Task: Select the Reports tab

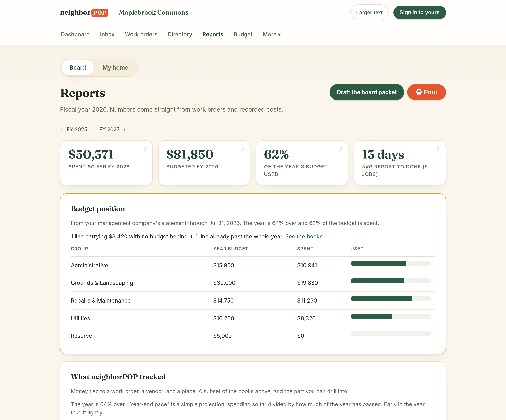Action: (x=213, y=34)
